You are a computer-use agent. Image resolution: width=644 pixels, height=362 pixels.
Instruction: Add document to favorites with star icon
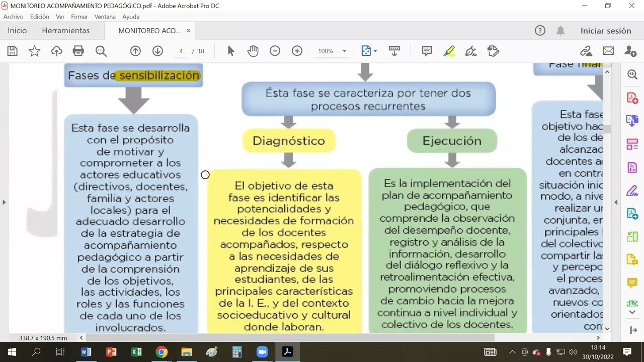[34, 51]
